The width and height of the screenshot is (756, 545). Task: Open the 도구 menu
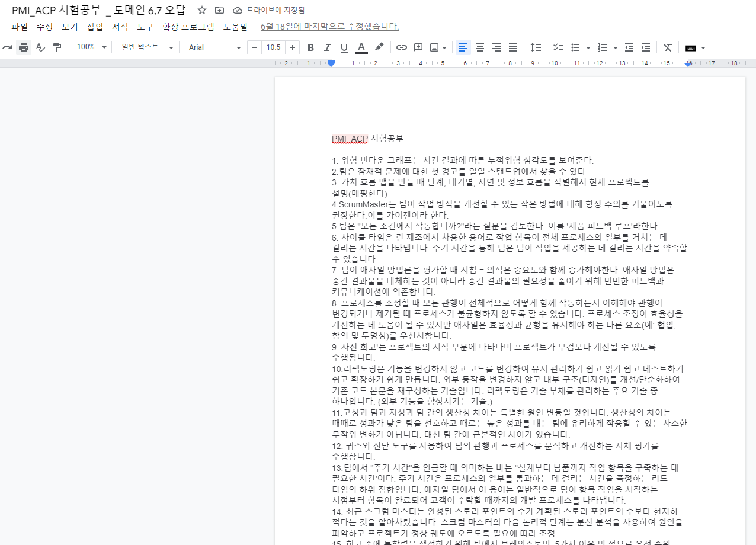pos(145,27)
